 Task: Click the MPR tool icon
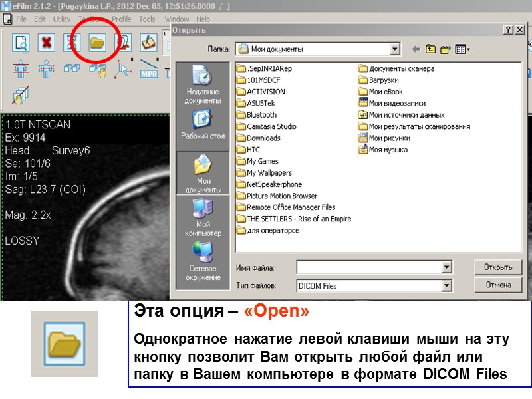[x=149, y=69]
